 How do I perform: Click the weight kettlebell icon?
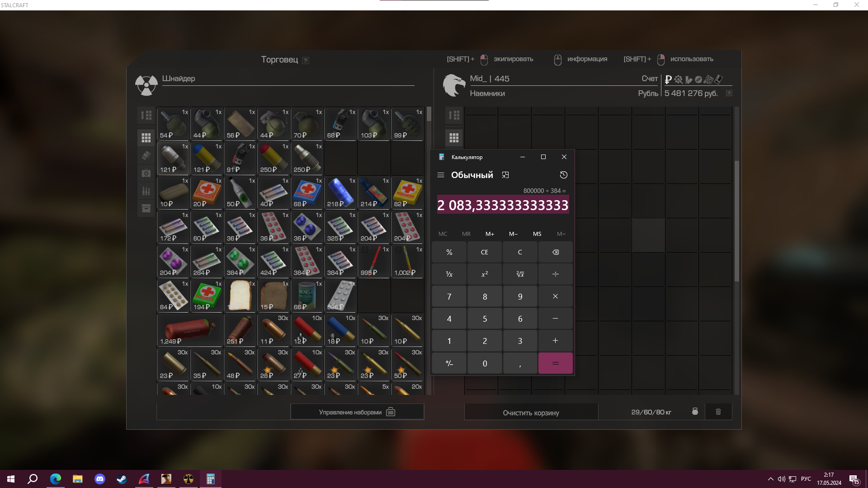695,412
